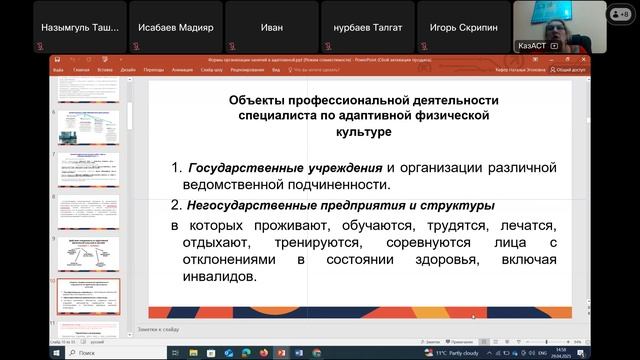This screenshot has width=640, height=360.
Task: Open Word from the taskbar
Action: pos(299,353)
